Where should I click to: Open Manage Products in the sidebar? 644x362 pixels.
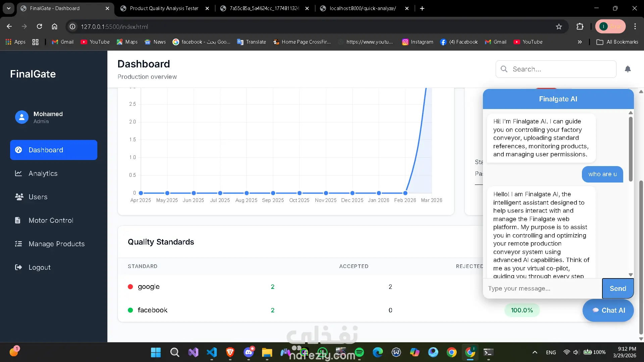coord(54,244)
